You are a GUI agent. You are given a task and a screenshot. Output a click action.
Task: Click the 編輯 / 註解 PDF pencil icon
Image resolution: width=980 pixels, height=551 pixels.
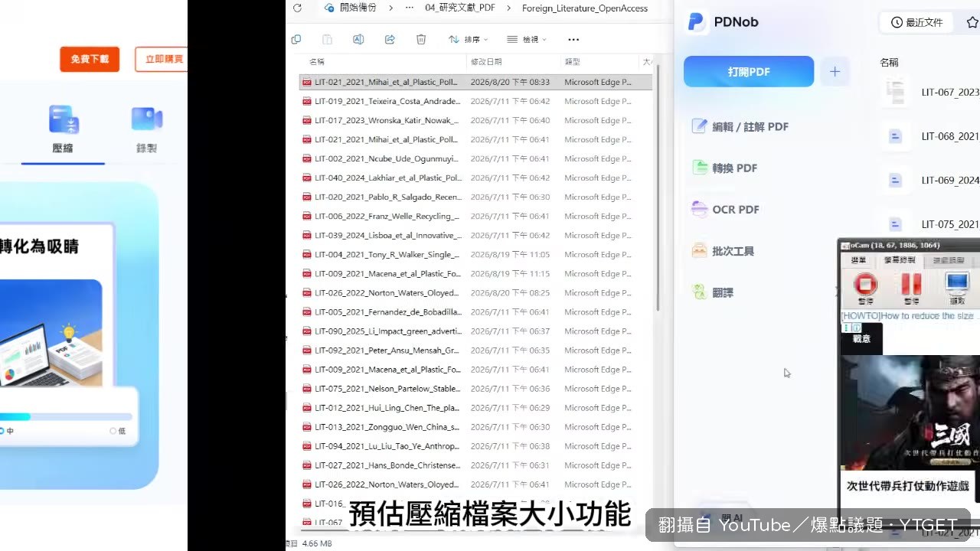(699, 126)
